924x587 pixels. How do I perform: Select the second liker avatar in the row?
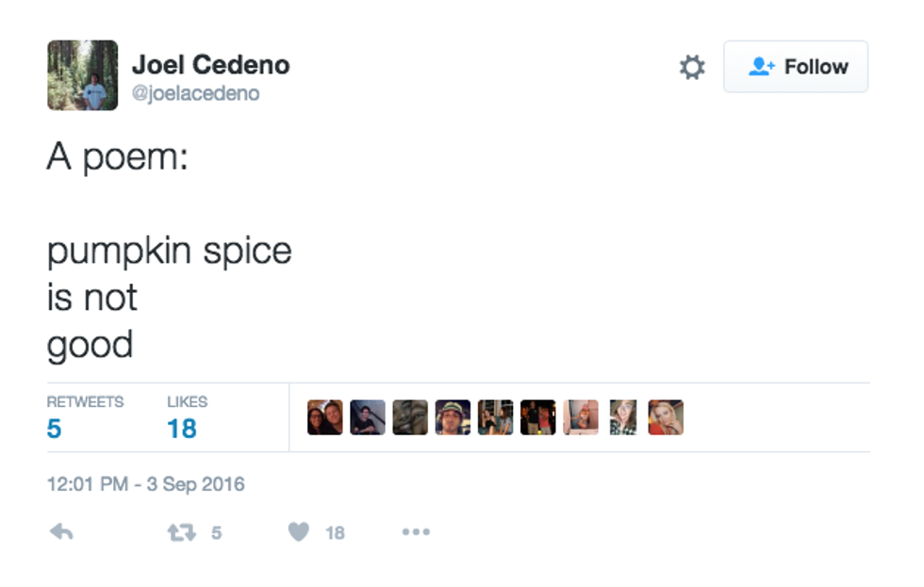368,417
